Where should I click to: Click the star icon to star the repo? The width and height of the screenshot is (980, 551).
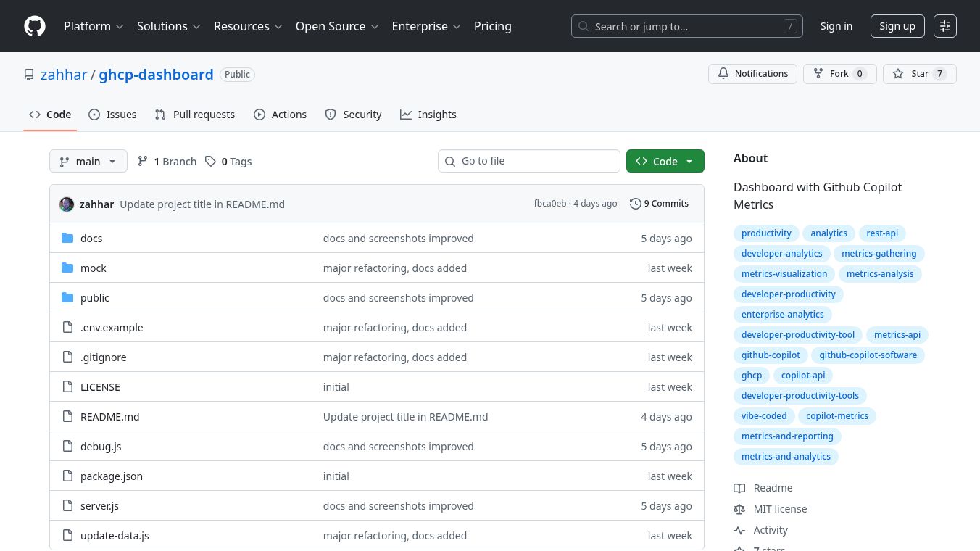pyautogui.click(x=898, y=73)
